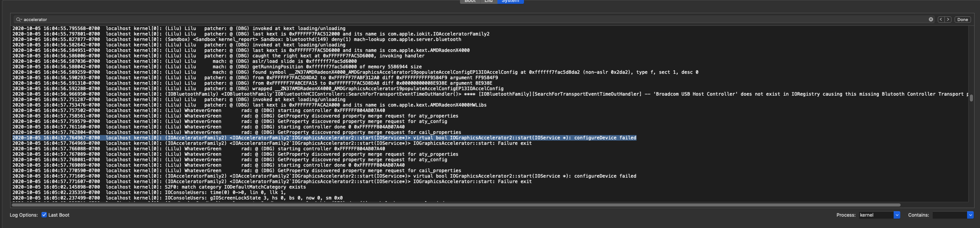Select 'argument 8E938E' patcher log line
The height and width of the screenshot is (228, 980).
[252, 83]
